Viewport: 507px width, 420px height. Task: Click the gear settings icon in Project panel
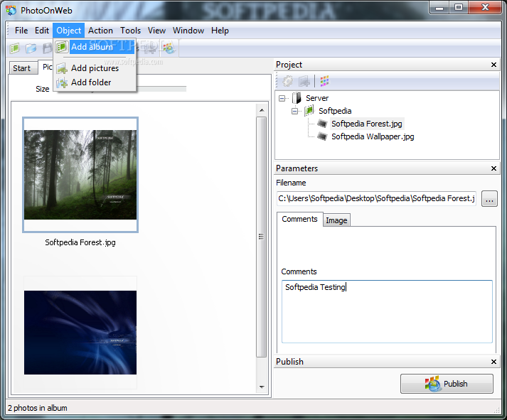[288, 81]
